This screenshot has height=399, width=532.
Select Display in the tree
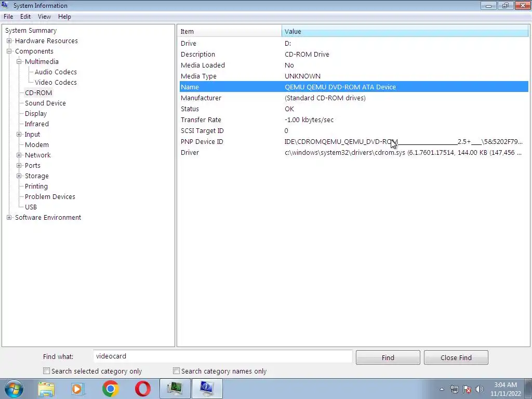click(x=36, y=113)
